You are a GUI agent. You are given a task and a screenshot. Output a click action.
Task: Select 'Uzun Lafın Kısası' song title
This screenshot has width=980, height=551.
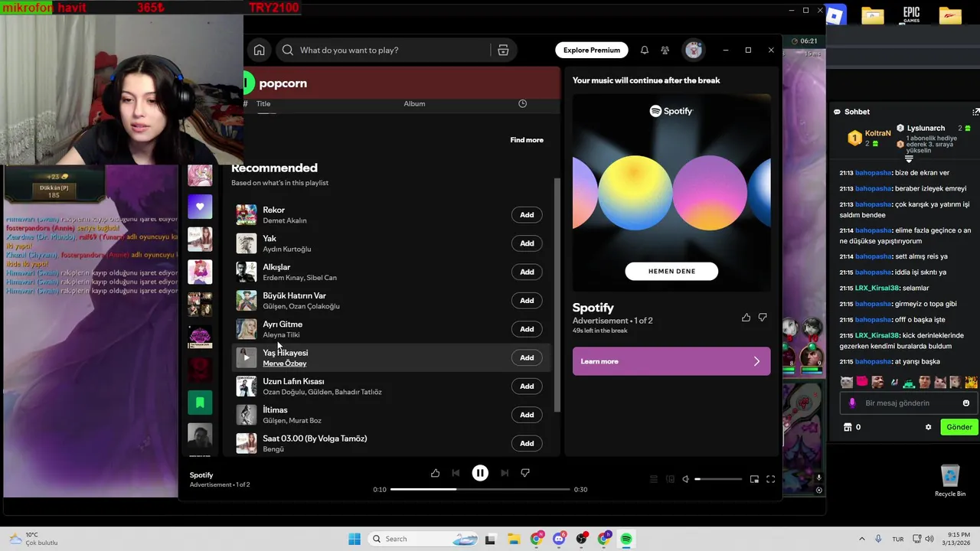(x=293, y=381)
